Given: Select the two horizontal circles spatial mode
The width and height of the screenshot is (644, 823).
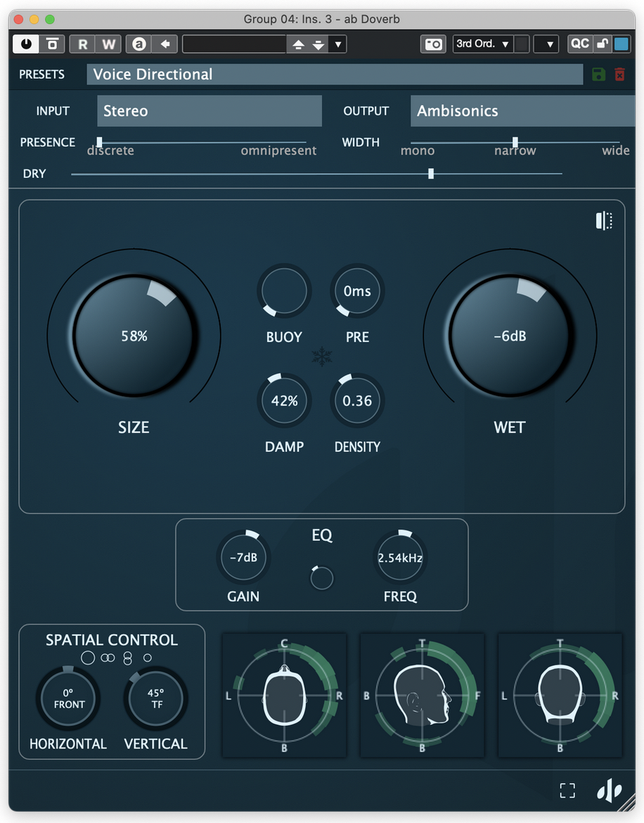Looking at the screenshot, I should click(108, 658).
